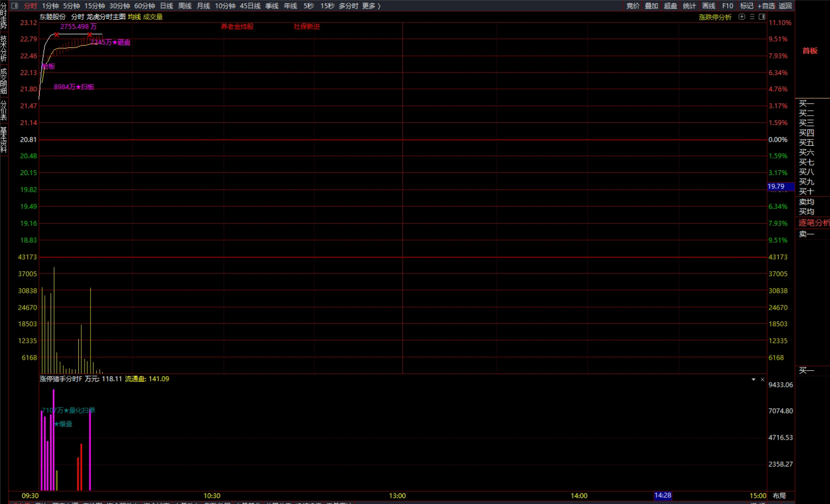Switch to the 日线 period tab
Image resolution: width=830 pixels, height=504 pixels.
click(167, 6)
